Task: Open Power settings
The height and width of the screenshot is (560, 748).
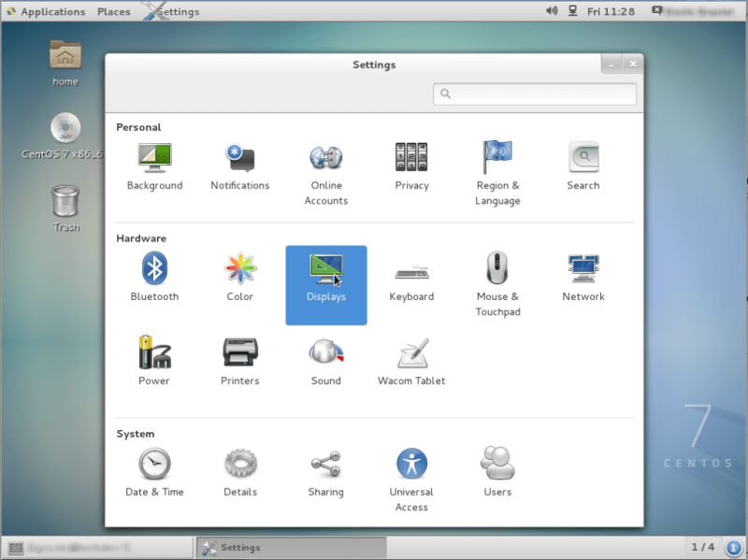Action: 154,361
